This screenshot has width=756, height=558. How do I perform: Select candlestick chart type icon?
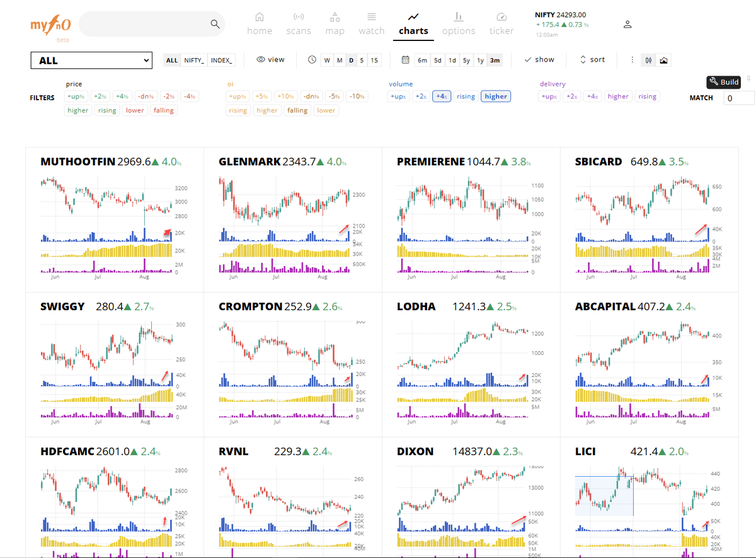tap(648, 61)
